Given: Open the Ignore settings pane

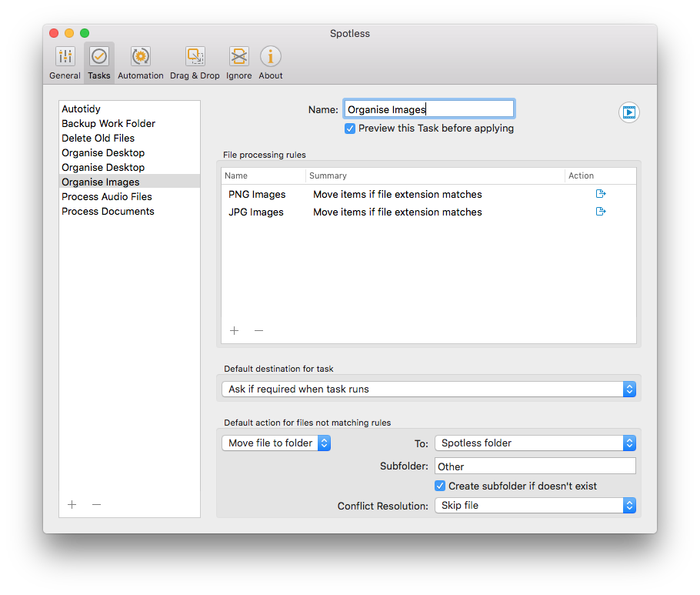Looking at the screenshot, I should tap(238, 63).
